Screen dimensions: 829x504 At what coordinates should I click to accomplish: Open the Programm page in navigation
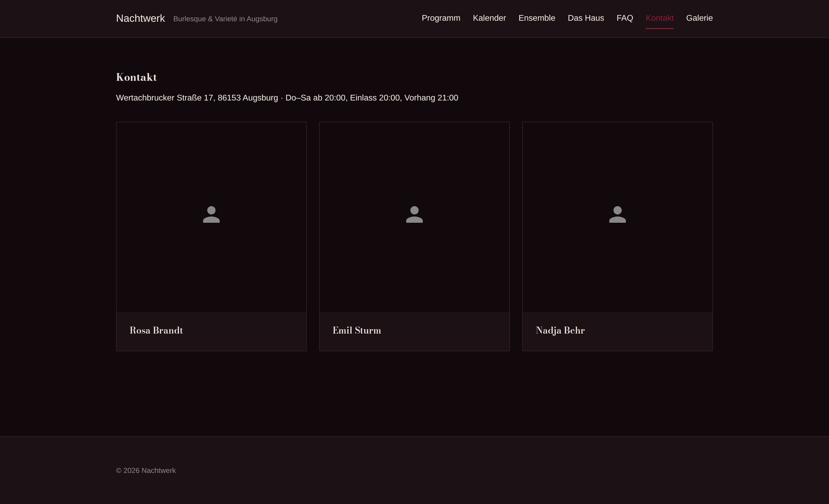pyautogui.click(x=441, y=18)
